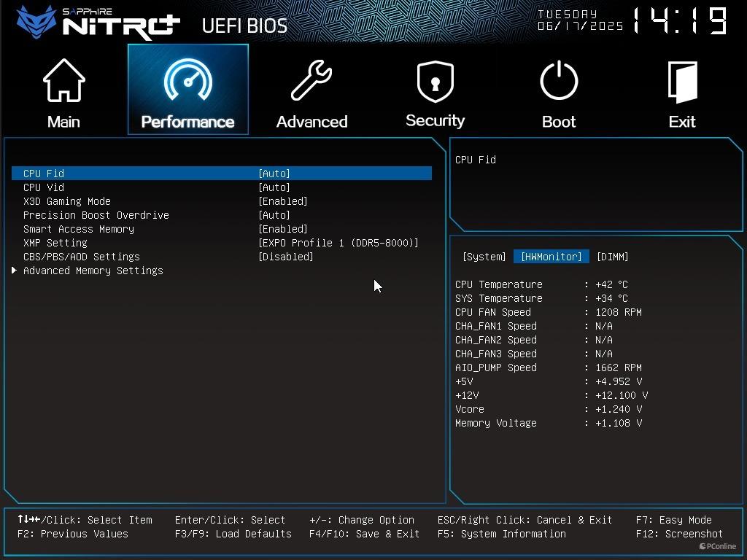The height and width of the screenshot is (560, 747).
Task: Open the Main tab label
Action: pyautogui.click(x=64, y=122)
